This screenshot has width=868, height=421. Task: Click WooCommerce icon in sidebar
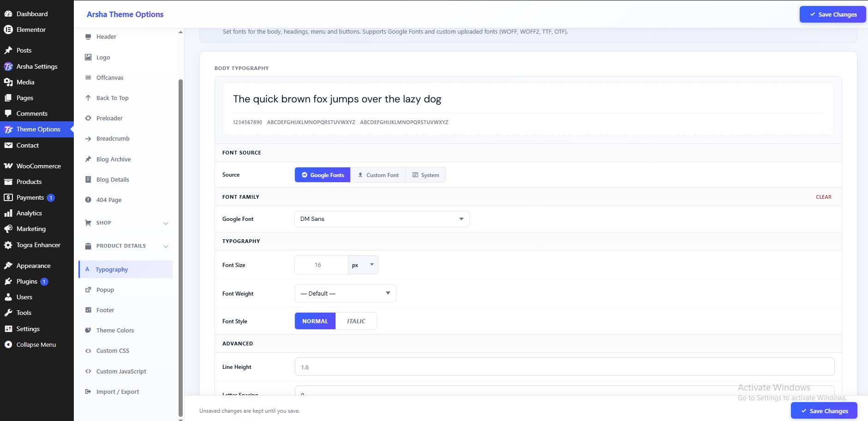pyautogui.click(x=8, y=166)
